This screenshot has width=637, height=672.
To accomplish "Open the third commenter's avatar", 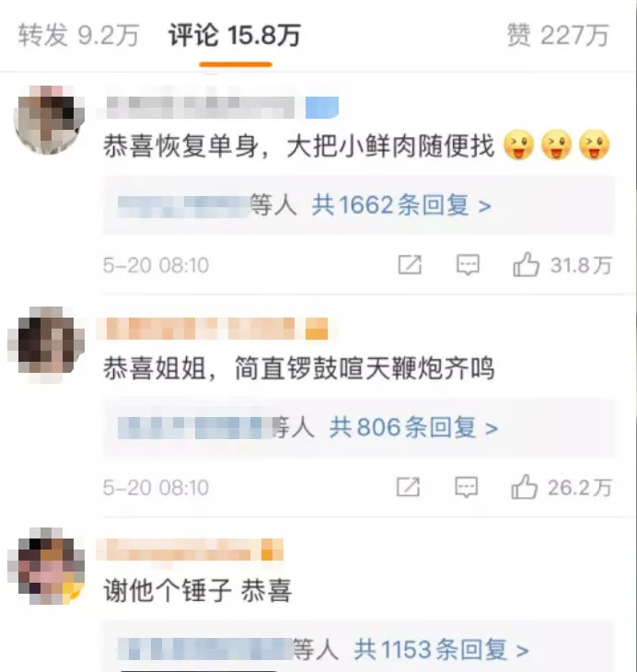I will (x=48, y=566).
